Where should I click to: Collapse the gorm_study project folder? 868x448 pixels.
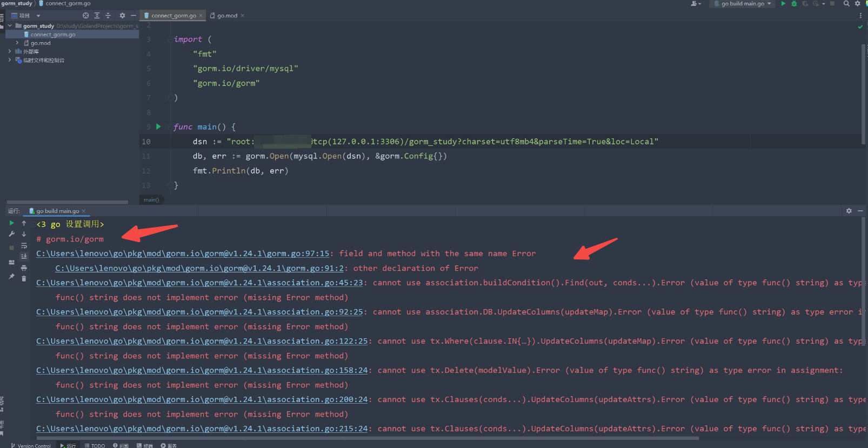10,26
